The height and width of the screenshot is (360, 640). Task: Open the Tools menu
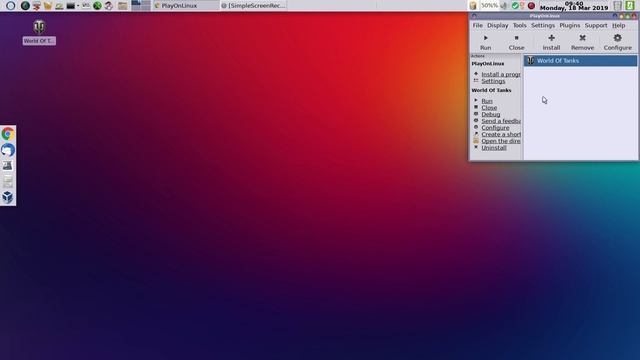(x=520, y=25)
